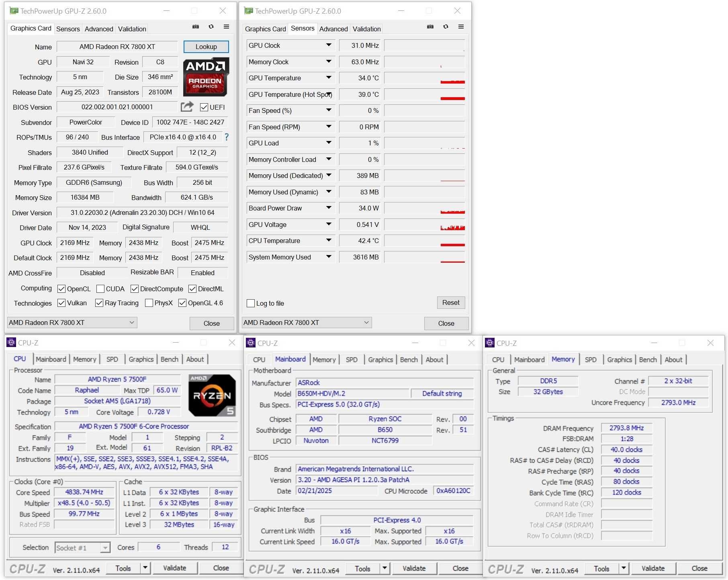Click Close button in CPU-Z Mainboard window
This screenshot has height=580, width=728.
[x=460, y=568]
